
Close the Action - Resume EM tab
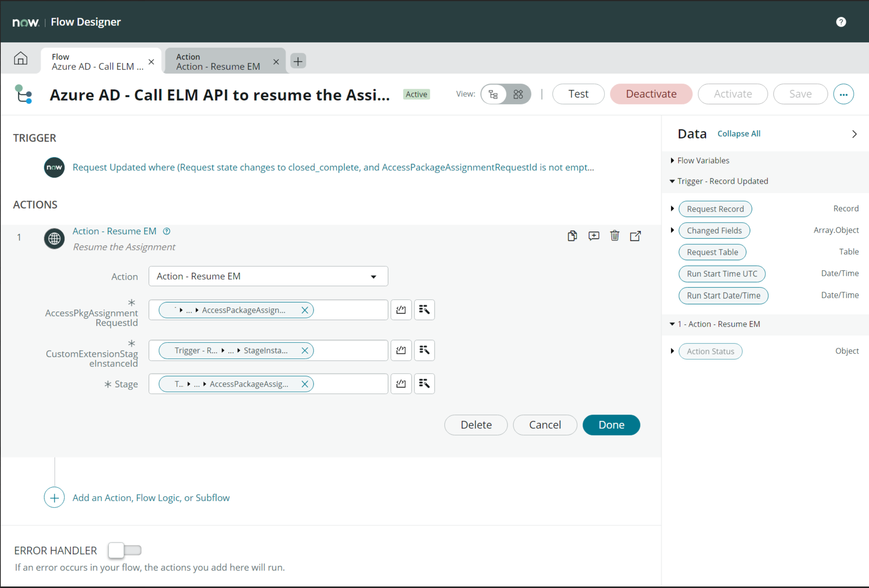[276, 61]
